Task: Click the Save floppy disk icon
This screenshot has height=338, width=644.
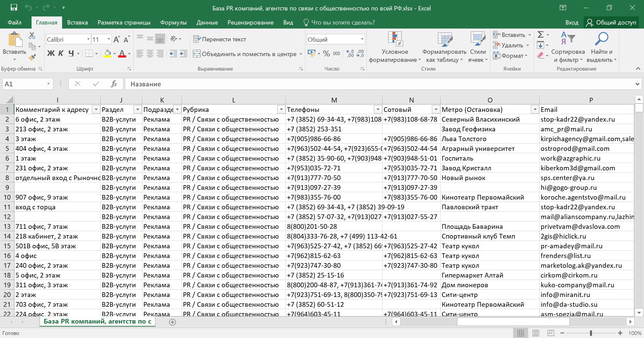Action: click(14, 8)
